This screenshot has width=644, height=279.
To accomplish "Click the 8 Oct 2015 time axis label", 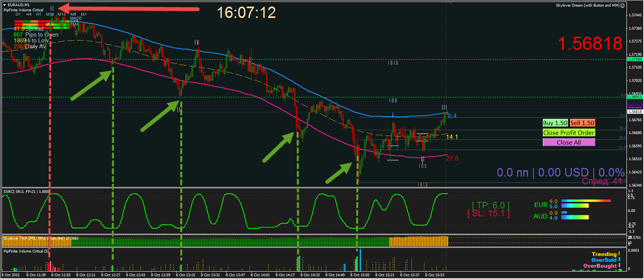I will click(11, 275).
